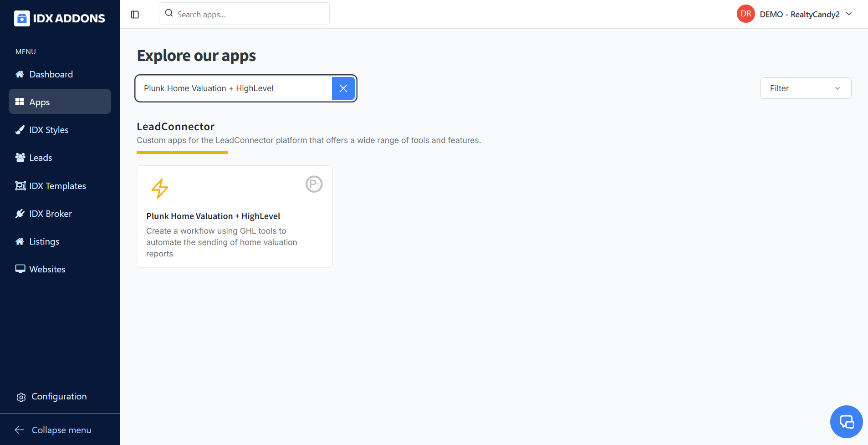Viewport: 868px width, 445px height.
Task: Click the IDX Addons logo icon
Action: (22, 18)
